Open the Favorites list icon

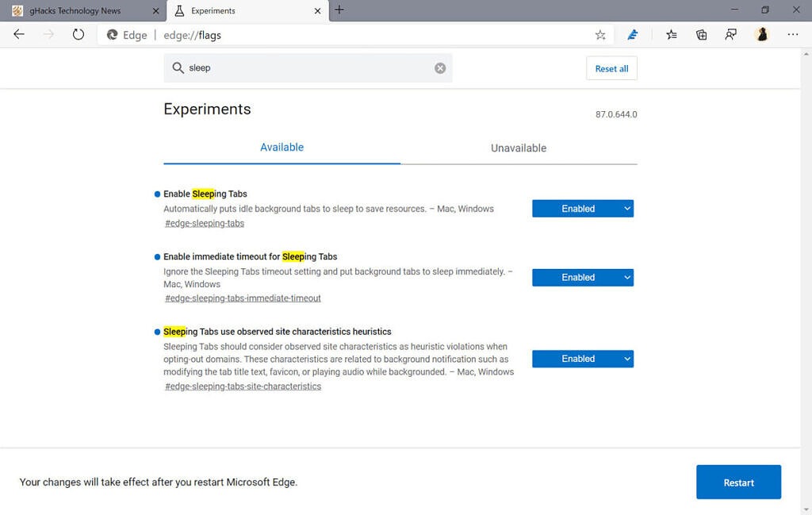point(671,34)
